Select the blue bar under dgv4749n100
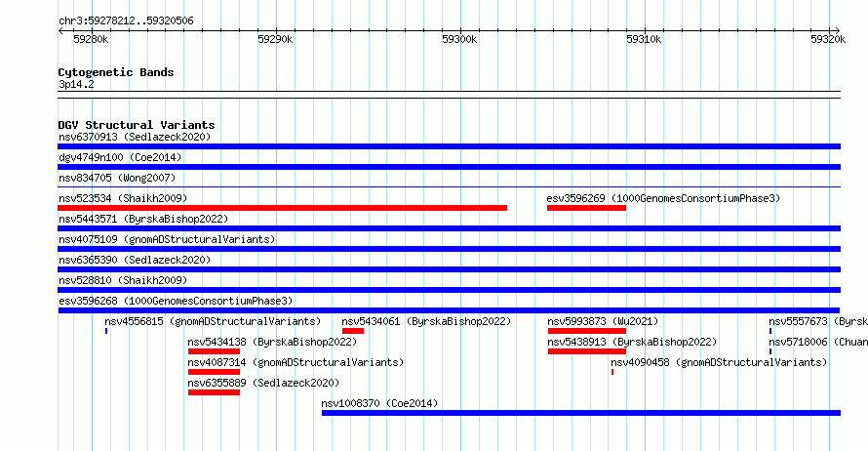Viewport: 868px width, 451px height. coord(449,167)
